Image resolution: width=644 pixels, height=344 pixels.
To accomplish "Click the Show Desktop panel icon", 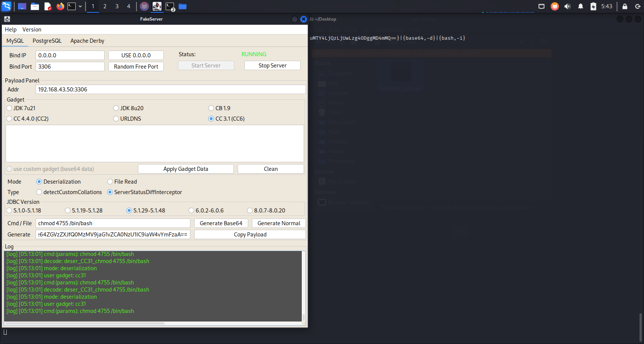I will coord(22,6).
